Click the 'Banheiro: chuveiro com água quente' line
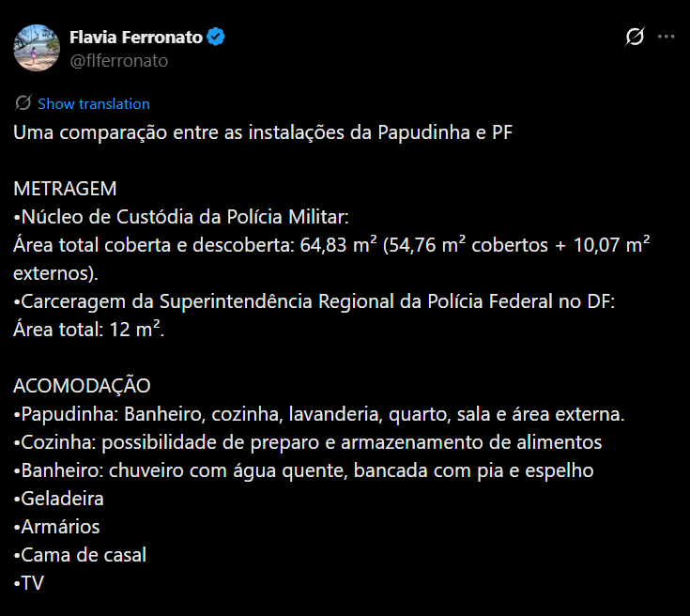690x616 pixels. 303,470
